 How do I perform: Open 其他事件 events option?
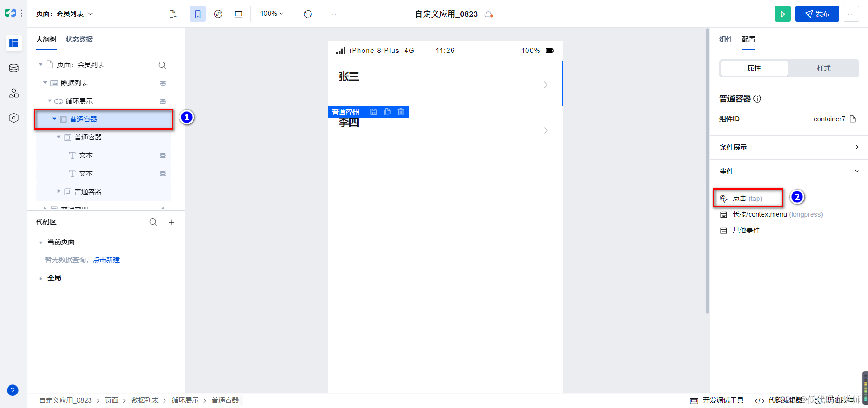pyautogui.click(x=740, y=230)
